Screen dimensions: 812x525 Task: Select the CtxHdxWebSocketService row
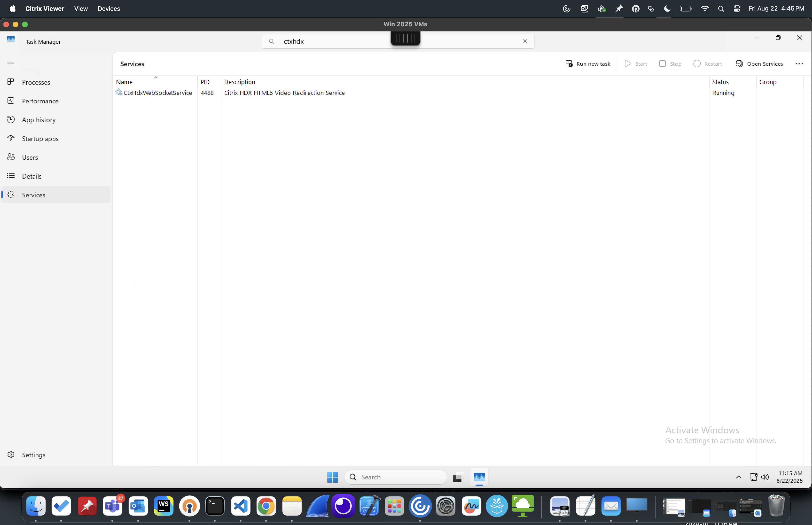[x=458, y=93]
